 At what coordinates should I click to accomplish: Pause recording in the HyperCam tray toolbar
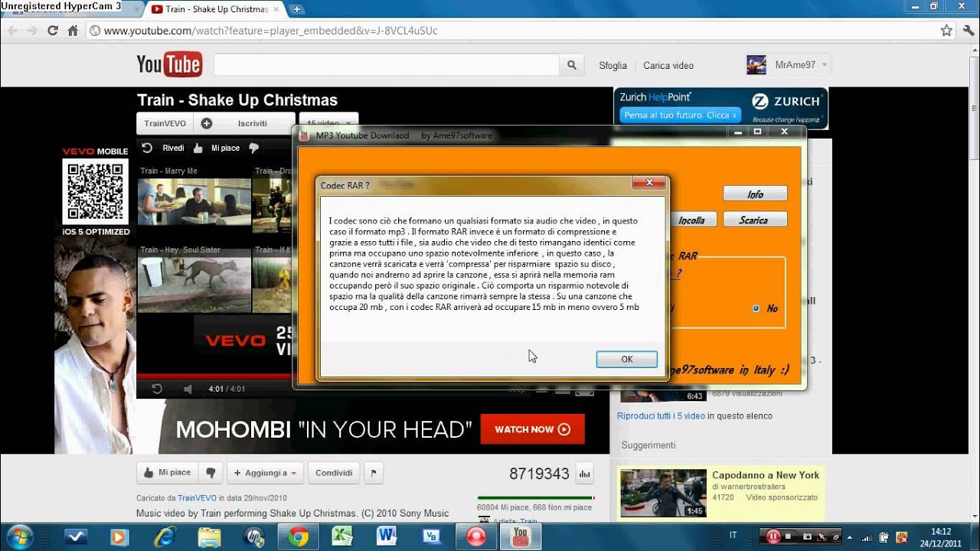pos(773,536)
